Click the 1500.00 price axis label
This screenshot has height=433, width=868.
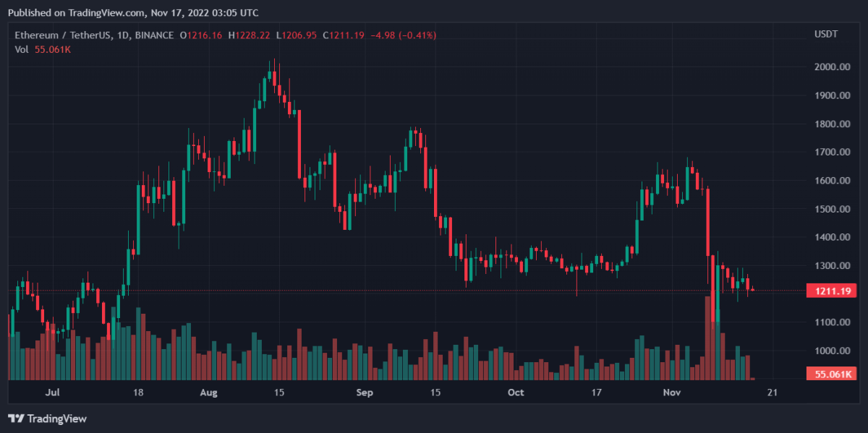pyautogui.click(x=831, y=209)
